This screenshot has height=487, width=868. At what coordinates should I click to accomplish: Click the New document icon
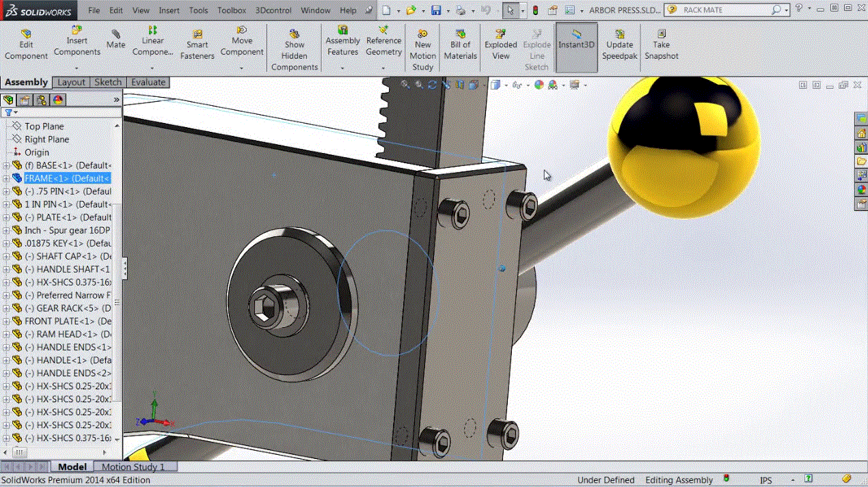387,10
